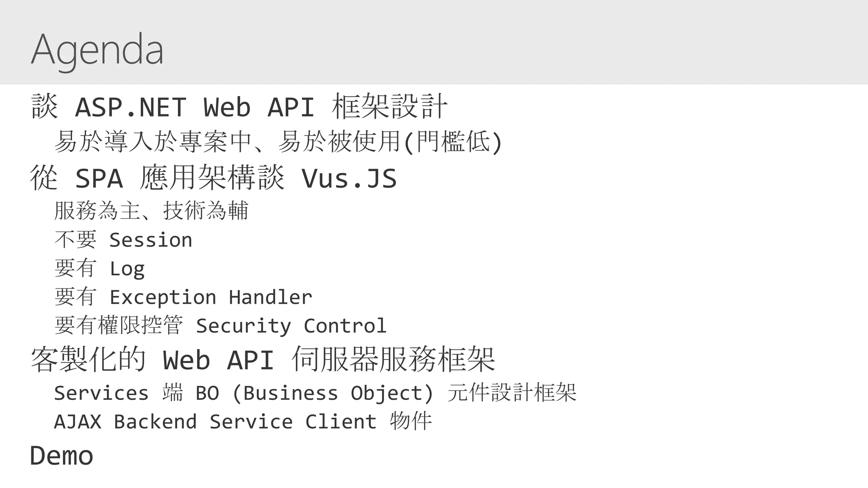The height and width of the screenshot is (488, 868).
Task: Click the 物件 text at line end
Action: [x=411, y=421]
